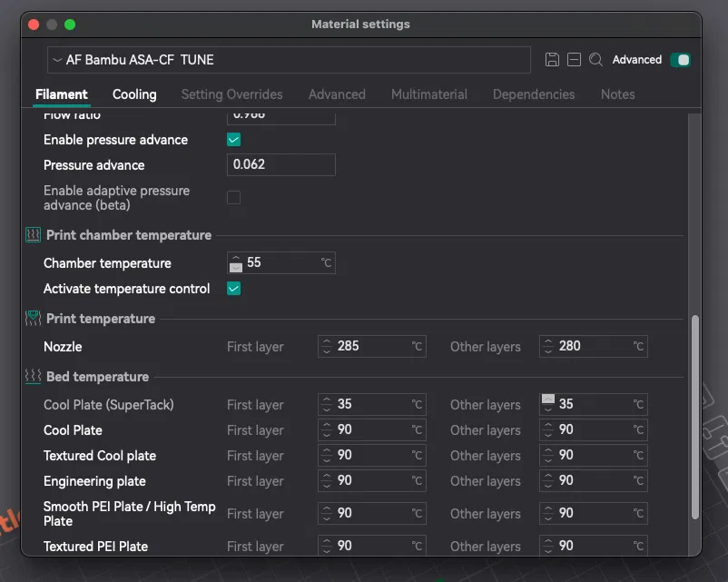The image size is (728, 582).
Task: Click the Print temperature nozzle section icon
Action: pyautogui.click(x=34, y=319)
